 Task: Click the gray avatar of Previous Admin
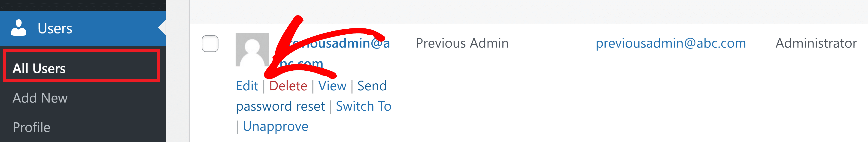[x=252, y=50]
